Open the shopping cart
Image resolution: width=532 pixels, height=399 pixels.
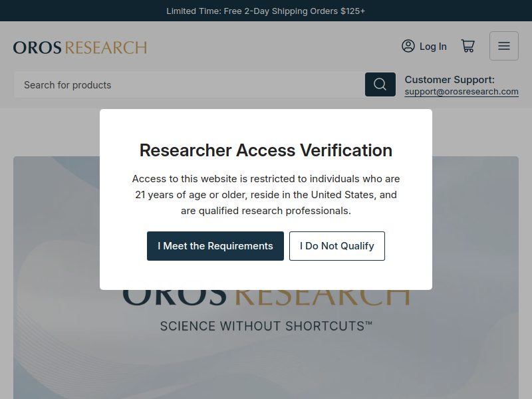tap(468, 46)
